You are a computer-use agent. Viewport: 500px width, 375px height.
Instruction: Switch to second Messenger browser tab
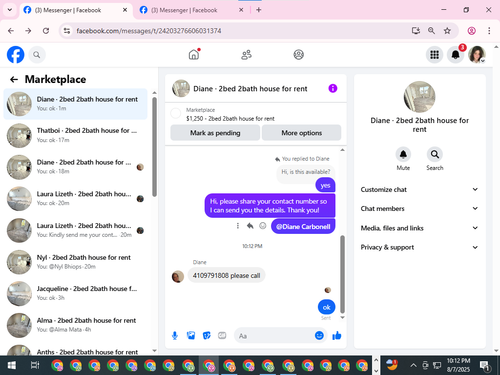(x=191, y=10)
